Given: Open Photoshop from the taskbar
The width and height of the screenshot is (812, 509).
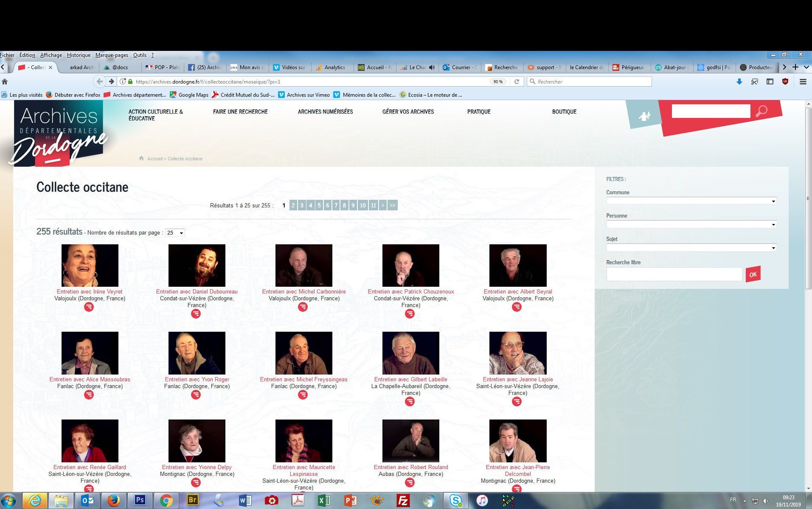Looking at the screenshot, I should 140,501.
